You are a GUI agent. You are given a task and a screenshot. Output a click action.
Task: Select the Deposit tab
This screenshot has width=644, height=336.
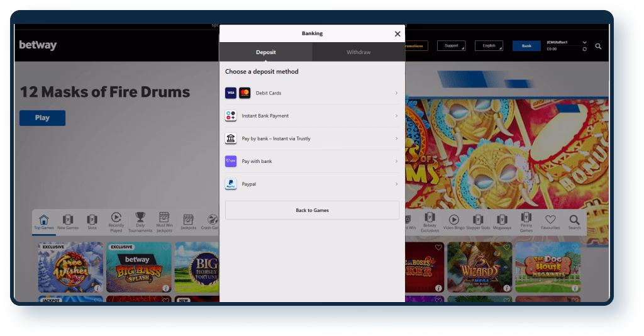point(265,52)
